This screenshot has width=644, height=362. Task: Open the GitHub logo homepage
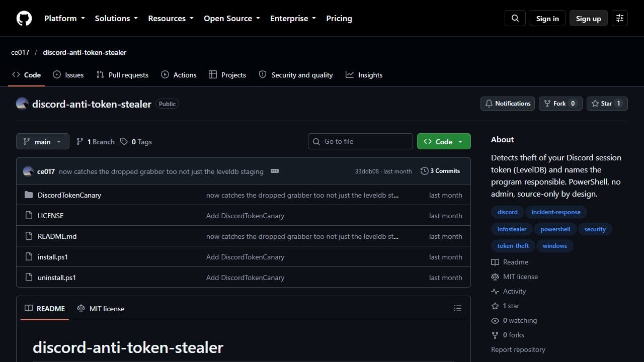point(24,18)
